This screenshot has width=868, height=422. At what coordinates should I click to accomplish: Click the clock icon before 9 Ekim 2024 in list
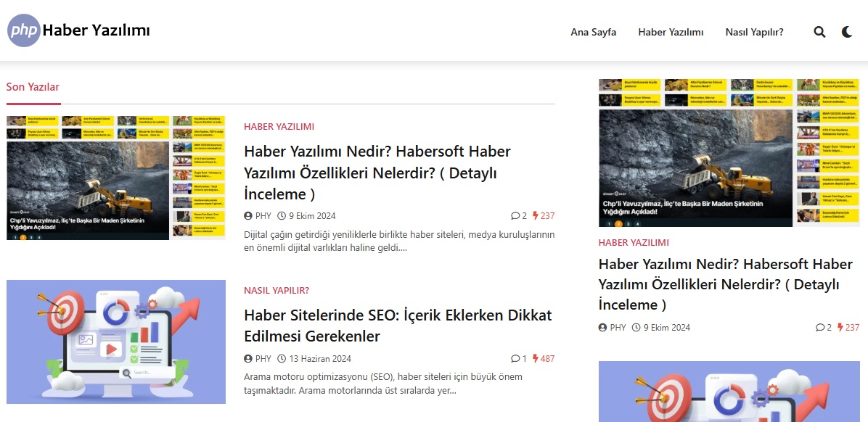tap(281, 215)
